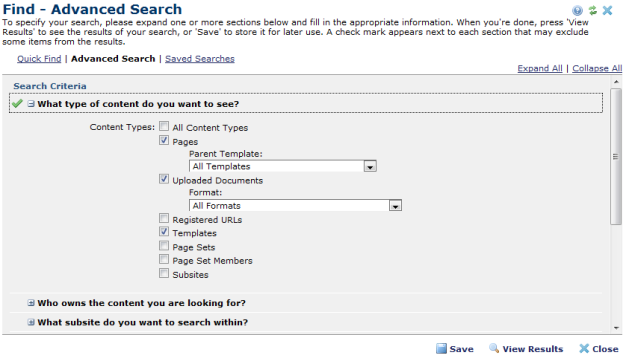Open the help icon in header

pyautogui.click(x=577, y=10)
